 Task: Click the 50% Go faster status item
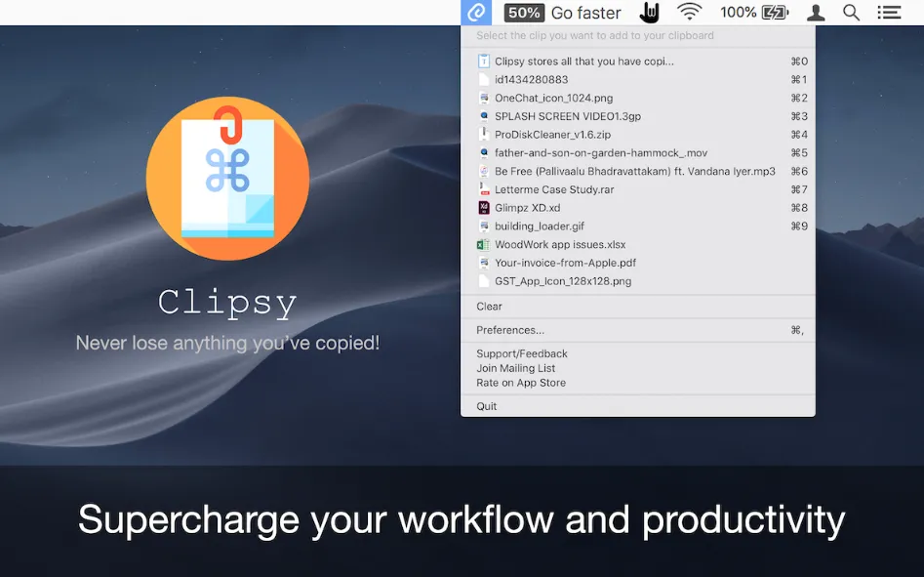pyautogui.click(x=563, y=13)
